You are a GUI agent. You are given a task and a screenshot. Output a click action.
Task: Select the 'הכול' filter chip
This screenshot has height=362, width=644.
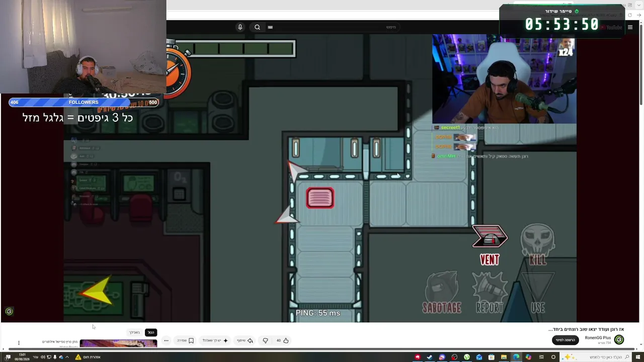click(151, 332)
